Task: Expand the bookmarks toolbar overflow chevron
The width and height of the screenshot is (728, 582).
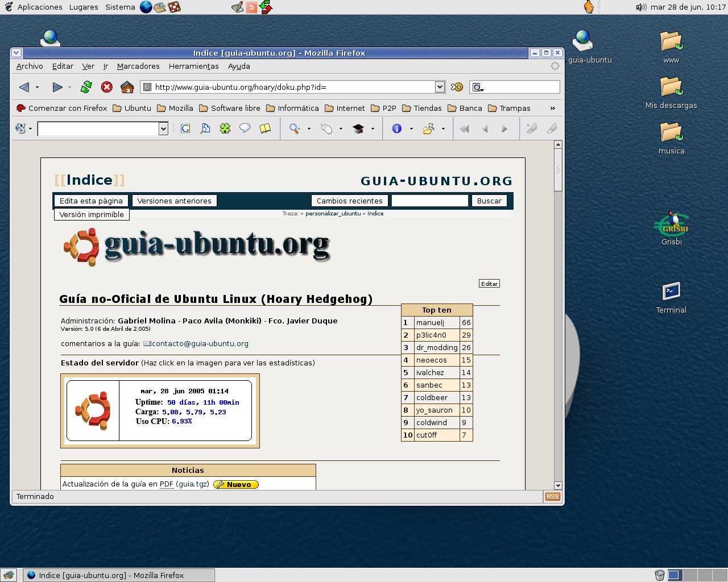Action: click(x=552, y=108)
